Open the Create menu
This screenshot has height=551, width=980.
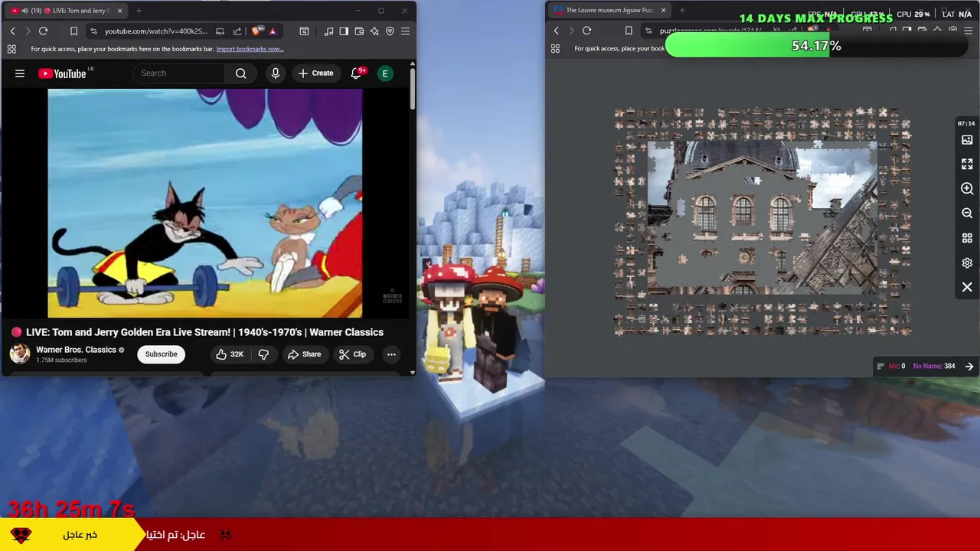coord(316,73)
